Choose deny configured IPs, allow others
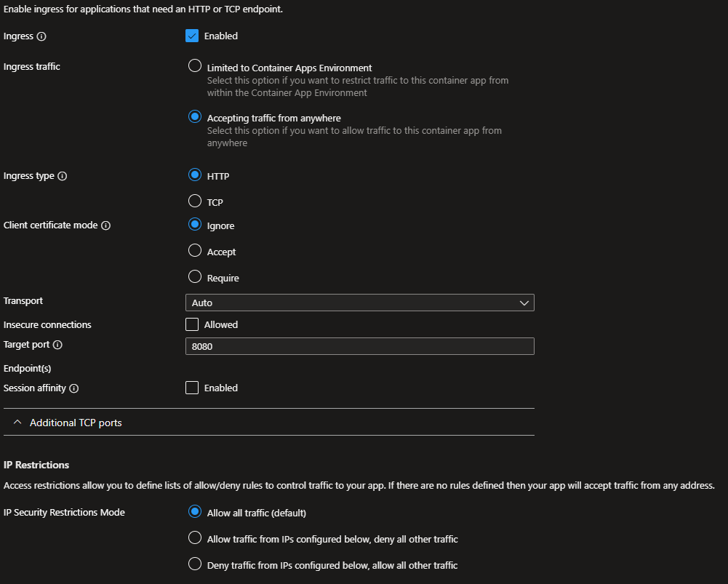728x584 pixels. (195, 564)
